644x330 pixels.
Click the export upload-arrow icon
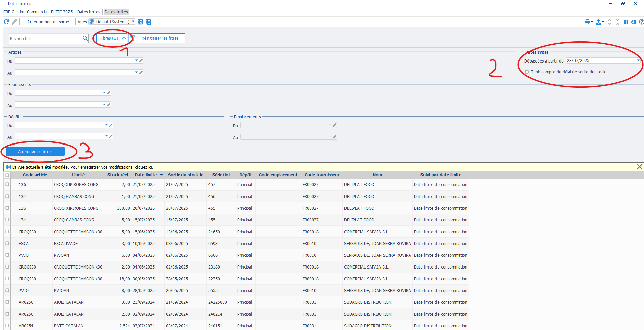pyautogui.click(x=598, y=22)
